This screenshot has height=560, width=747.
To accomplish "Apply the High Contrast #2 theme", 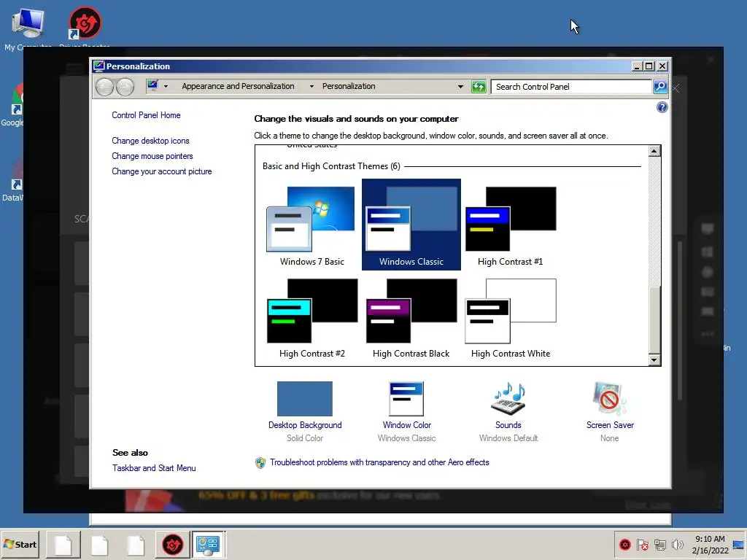I will [x=311, y=318].
